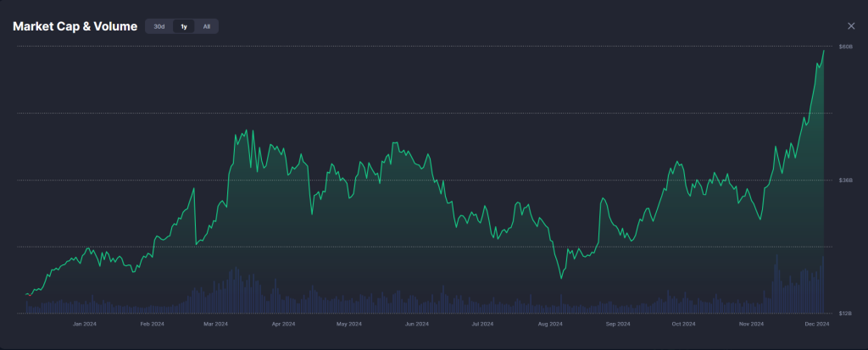Click the Aug 2024 axis label
The width and height of the screenshot is (868, 350).
click(550, 324)
